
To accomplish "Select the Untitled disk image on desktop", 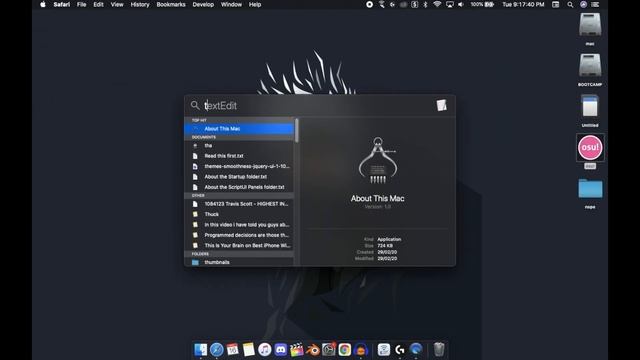I will coord(590,106).
